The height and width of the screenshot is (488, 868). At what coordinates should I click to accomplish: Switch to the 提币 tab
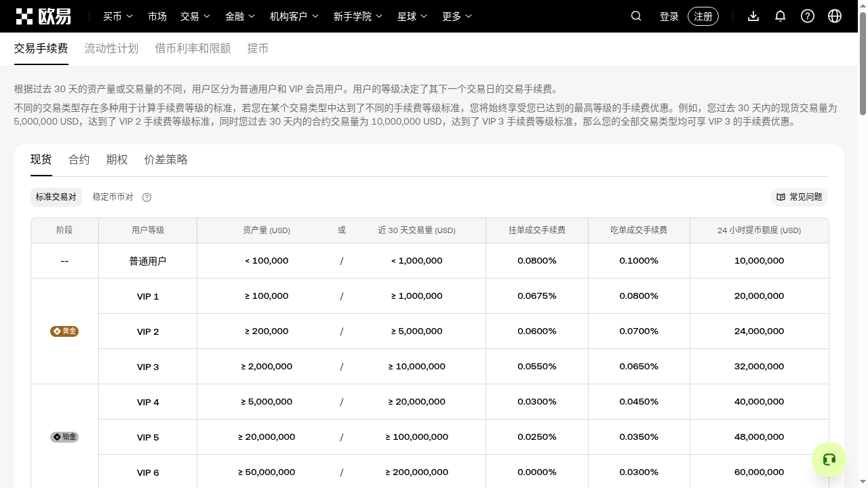[x=258, y=49]
